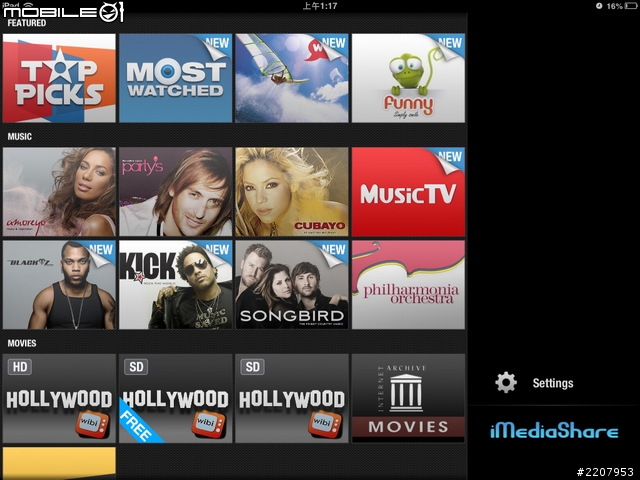Tap the partially visible yellow tile
640x480 pixels.
coord(59,463)
